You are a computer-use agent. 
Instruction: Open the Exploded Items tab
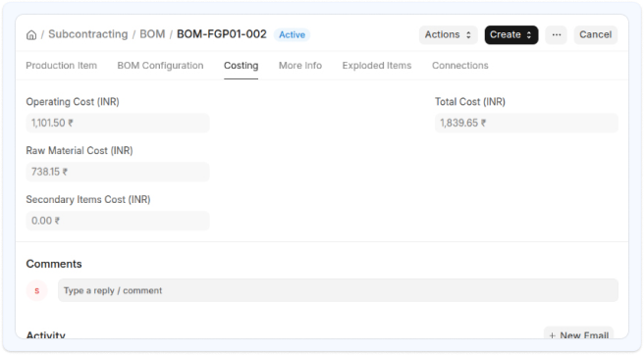click(377, 66)
